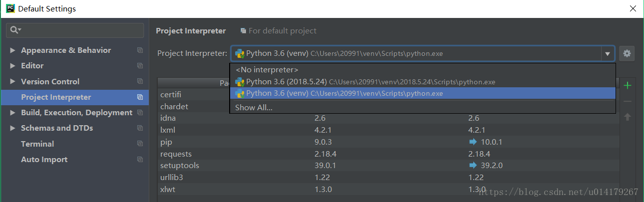
Task: Select Show All... in interpreter list
Action: [254, 107]
